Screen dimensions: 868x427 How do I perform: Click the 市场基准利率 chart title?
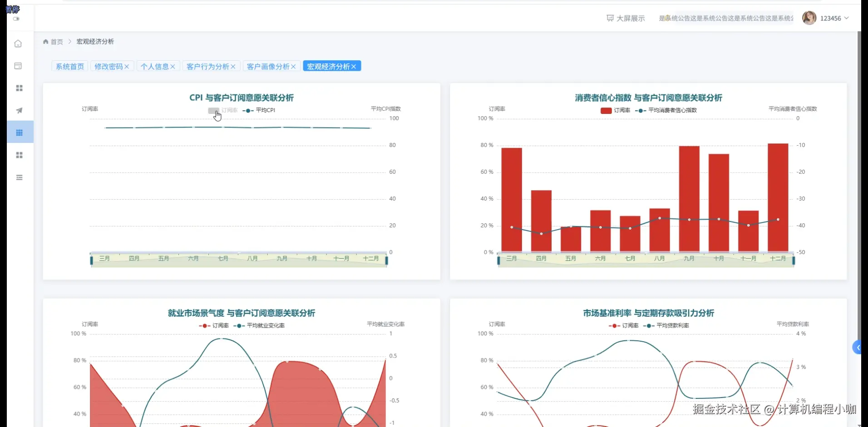click(x=648, y=313)
